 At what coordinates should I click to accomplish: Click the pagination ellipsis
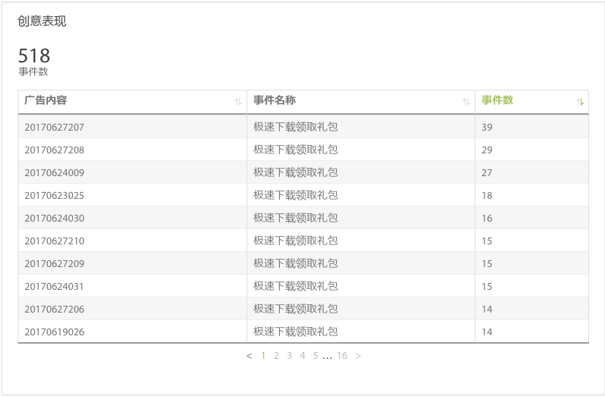327,357
